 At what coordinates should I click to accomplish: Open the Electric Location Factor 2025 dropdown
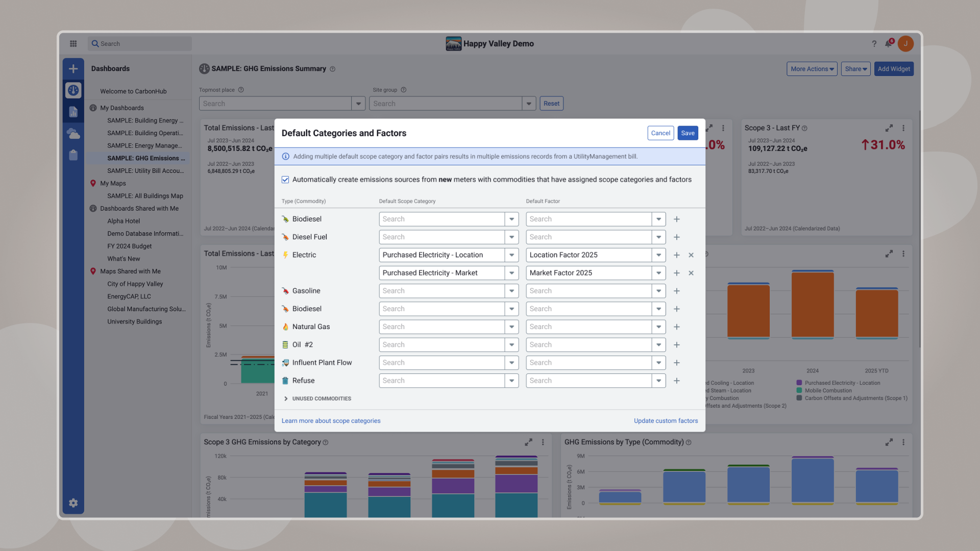[658, 255]
